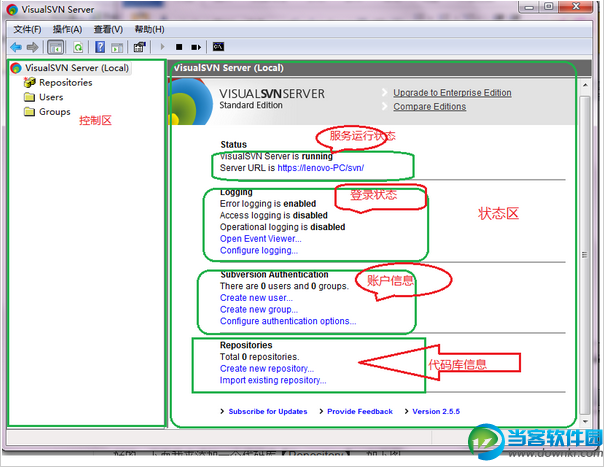Open the command prompt toolbar icon
The width and height of the screenshot is (604, 467).
pyautogui.click(x=218, y=47)
